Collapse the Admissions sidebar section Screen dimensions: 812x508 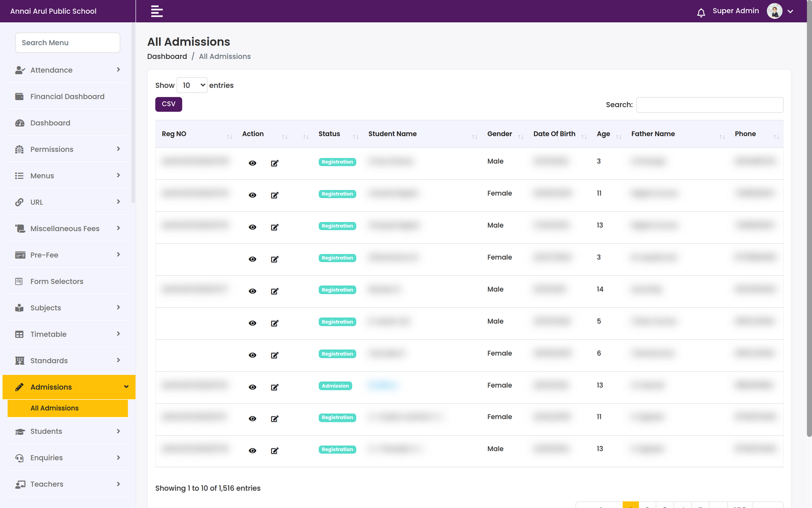[x=69, y=387]
